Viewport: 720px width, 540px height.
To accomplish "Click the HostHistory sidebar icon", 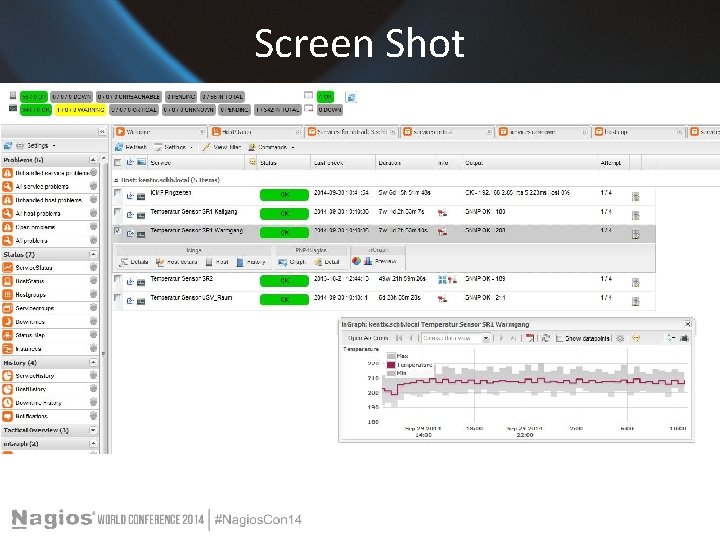I will (7, 389).
